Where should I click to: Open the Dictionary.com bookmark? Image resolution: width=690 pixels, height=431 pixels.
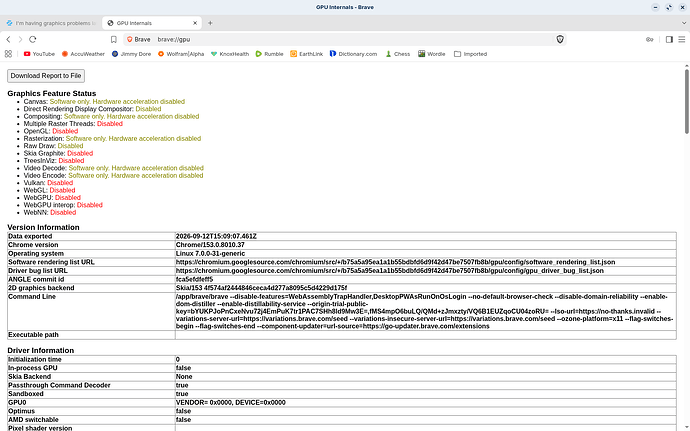[353, 54]
